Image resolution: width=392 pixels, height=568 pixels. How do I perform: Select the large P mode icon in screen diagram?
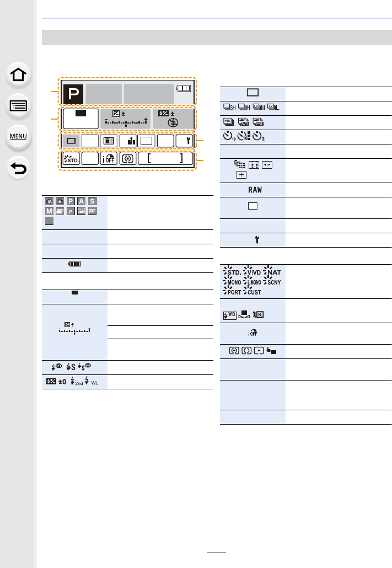73,94
